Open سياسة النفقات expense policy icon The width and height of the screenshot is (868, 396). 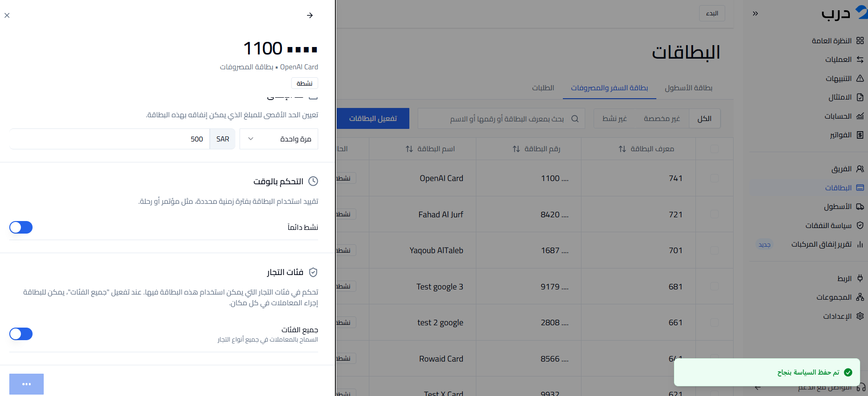click(x=860, y=225)
